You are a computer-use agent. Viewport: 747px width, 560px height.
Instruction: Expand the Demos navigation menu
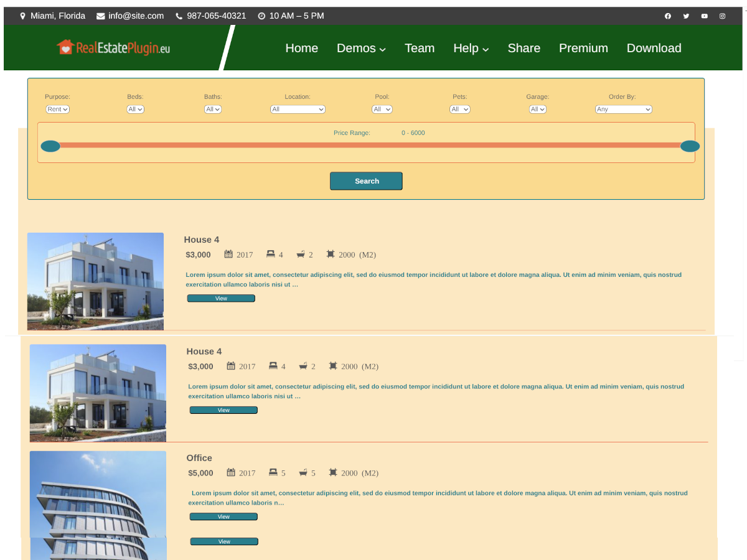click(x=361, y=48)
